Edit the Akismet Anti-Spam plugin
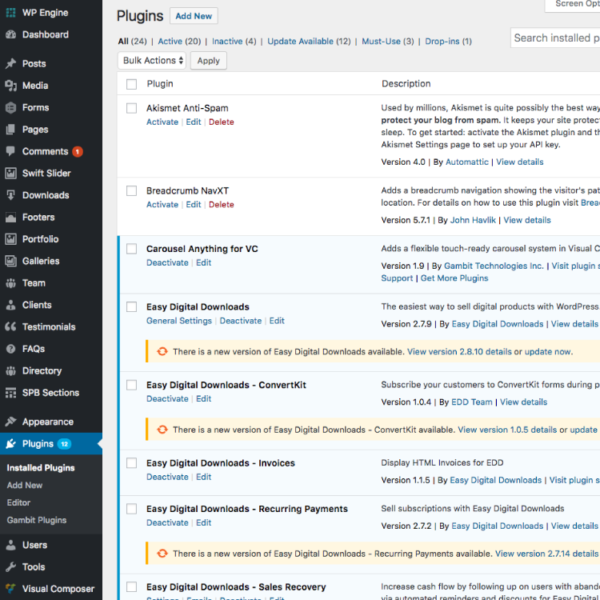This screenshot has width=600, height=600. coord(193,122)
